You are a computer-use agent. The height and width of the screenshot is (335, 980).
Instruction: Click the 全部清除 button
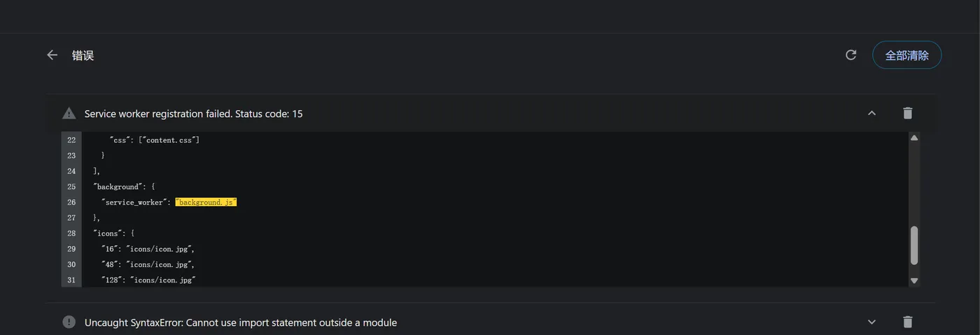pos(906,55)
